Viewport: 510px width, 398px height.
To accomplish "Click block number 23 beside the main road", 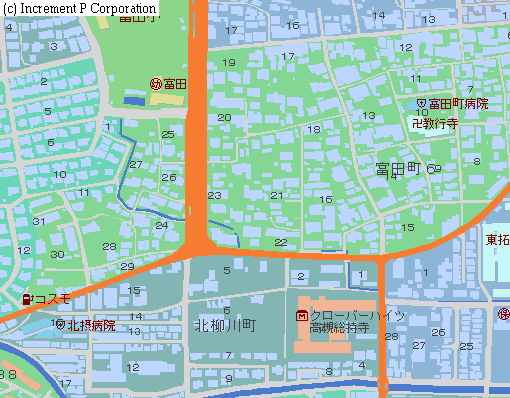I will click(214, 195).
